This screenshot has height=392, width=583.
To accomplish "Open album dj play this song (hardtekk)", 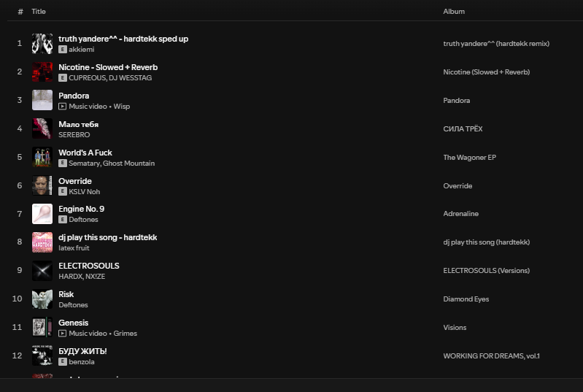I will pyautogui.click(x=487, y=242).
